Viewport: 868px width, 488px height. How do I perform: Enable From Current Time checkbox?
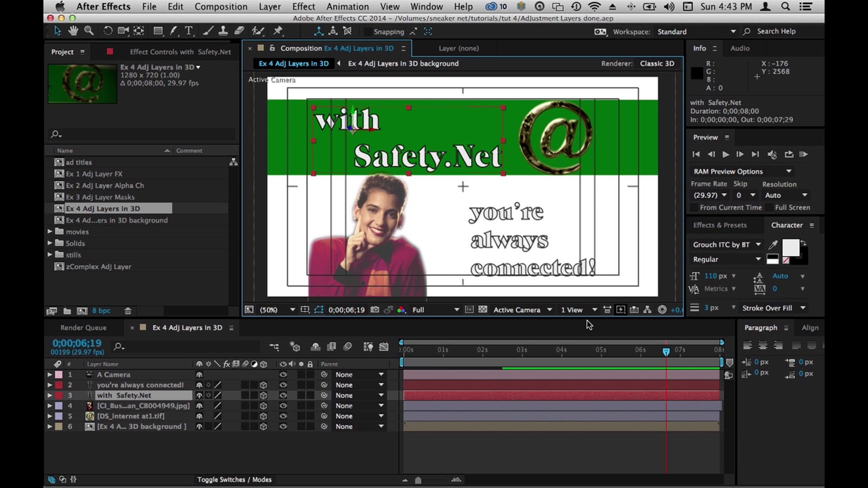click(x=694, y=207)
